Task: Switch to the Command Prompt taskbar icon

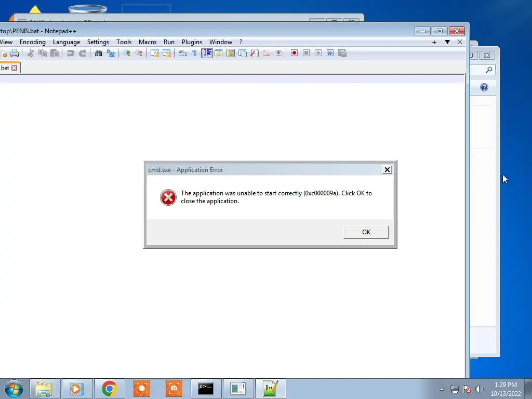Action: click(x=206, y=389)
